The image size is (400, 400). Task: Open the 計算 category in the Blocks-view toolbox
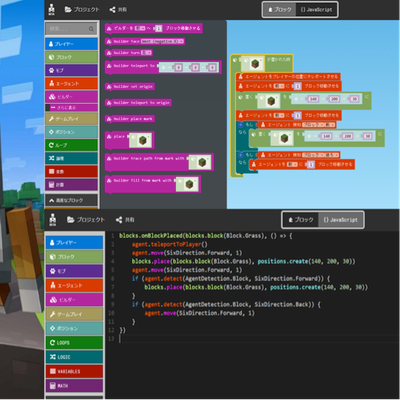71,185
